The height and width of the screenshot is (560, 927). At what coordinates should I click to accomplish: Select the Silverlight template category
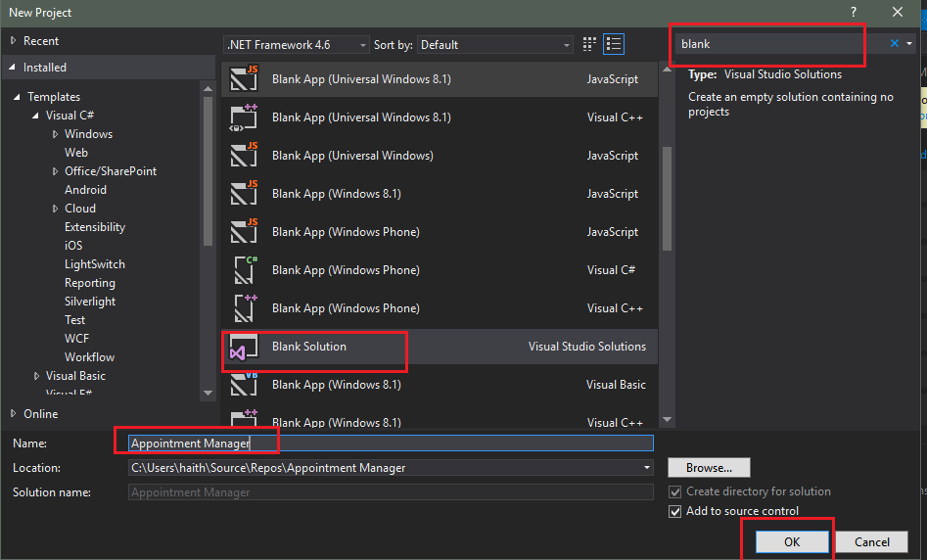pos(90,302)
